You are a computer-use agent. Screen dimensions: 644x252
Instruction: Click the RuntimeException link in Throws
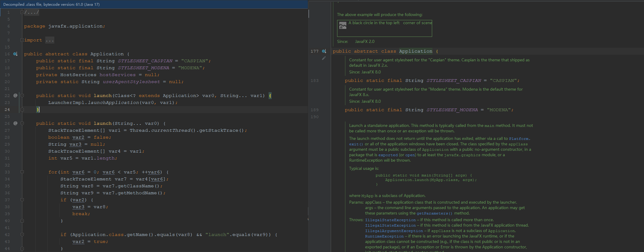tap(384, 236)
